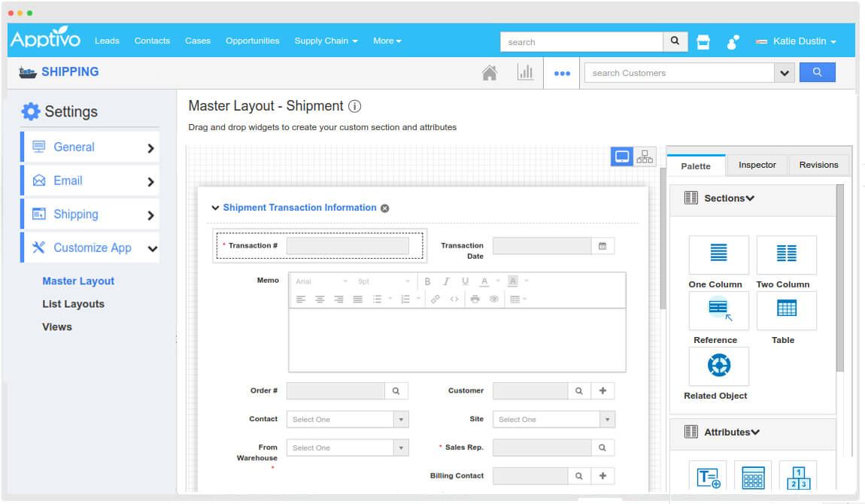Expand the Supply Chain dropdown menu
This screenshot has height=504, width=865.
tap(326, 41)
